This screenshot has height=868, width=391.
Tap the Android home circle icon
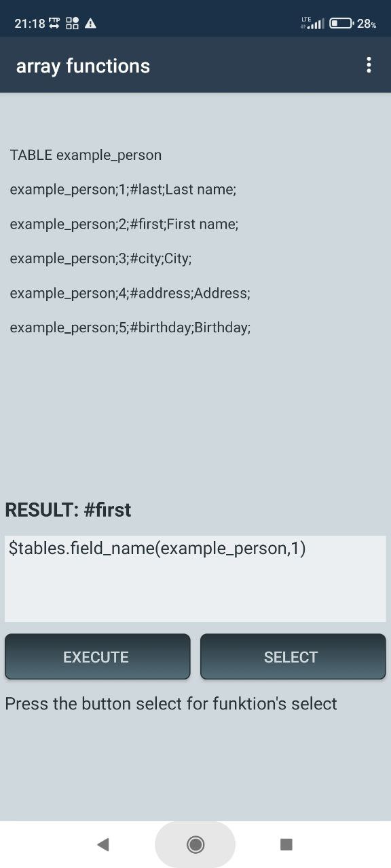[195, 844]
